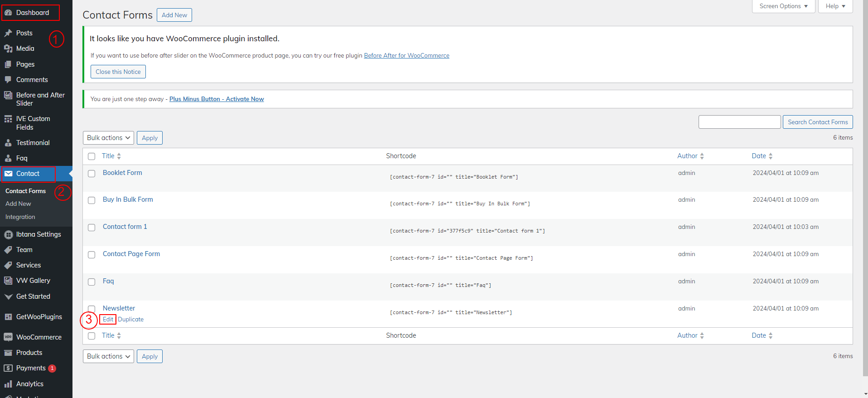Focus the contact forms search field

click(739, 122)
